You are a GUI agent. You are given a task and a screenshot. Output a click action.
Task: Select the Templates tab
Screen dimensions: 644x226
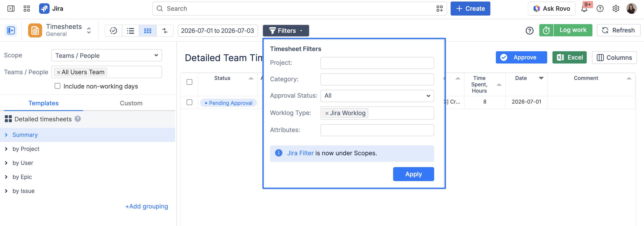tap(43, 103)
